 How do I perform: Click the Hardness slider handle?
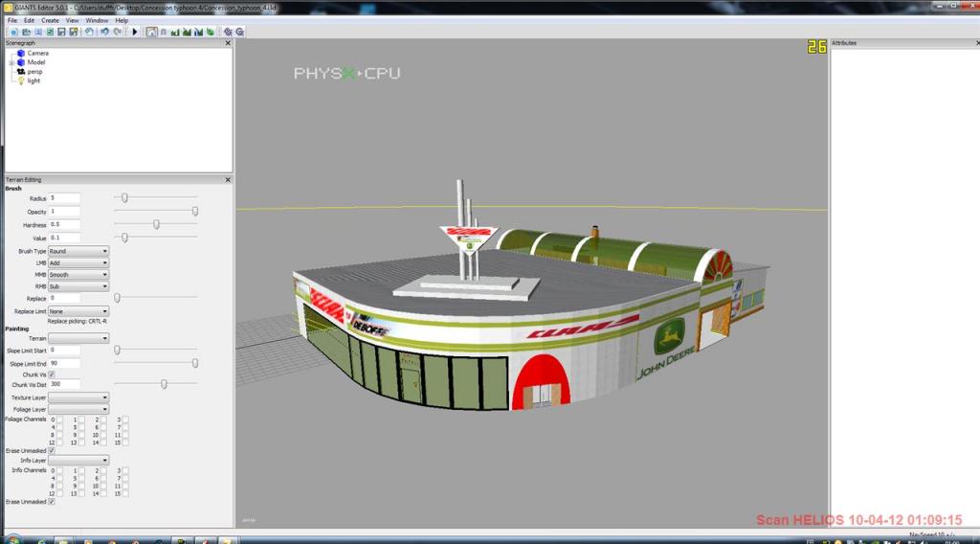156,224
